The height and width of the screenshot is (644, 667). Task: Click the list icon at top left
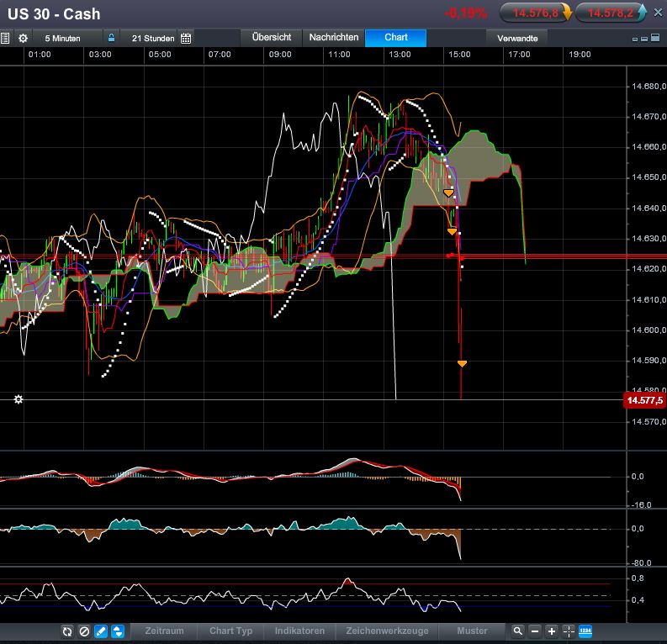coord(5,38)
